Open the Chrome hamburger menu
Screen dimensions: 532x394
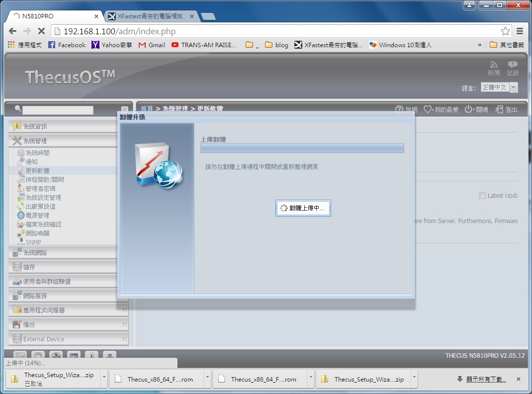(x=520, y=31)
